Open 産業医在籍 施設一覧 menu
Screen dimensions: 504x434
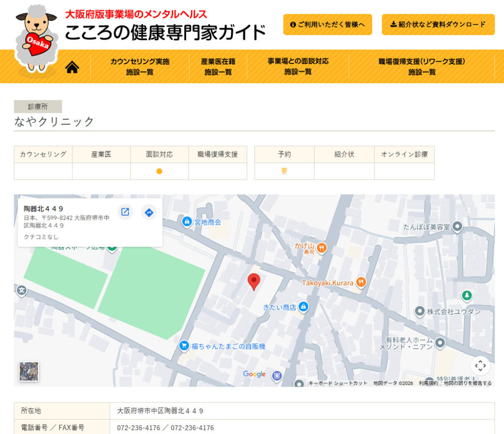coord(218,67)
